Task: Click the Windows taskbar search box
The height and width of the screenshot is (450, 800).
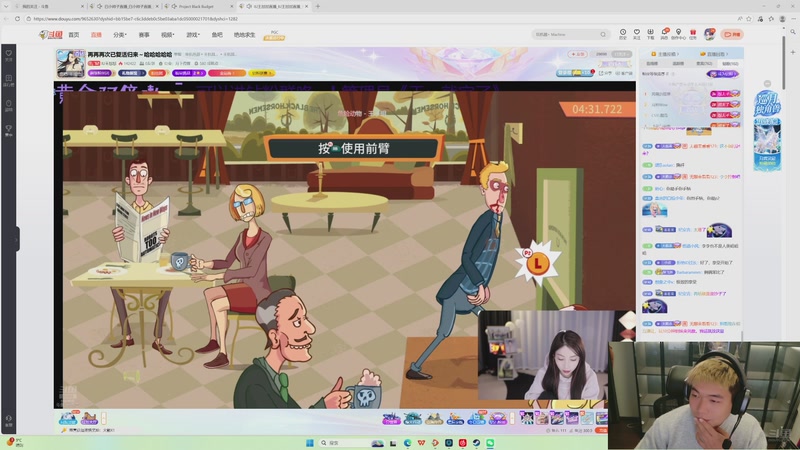Action: (352, 443)
